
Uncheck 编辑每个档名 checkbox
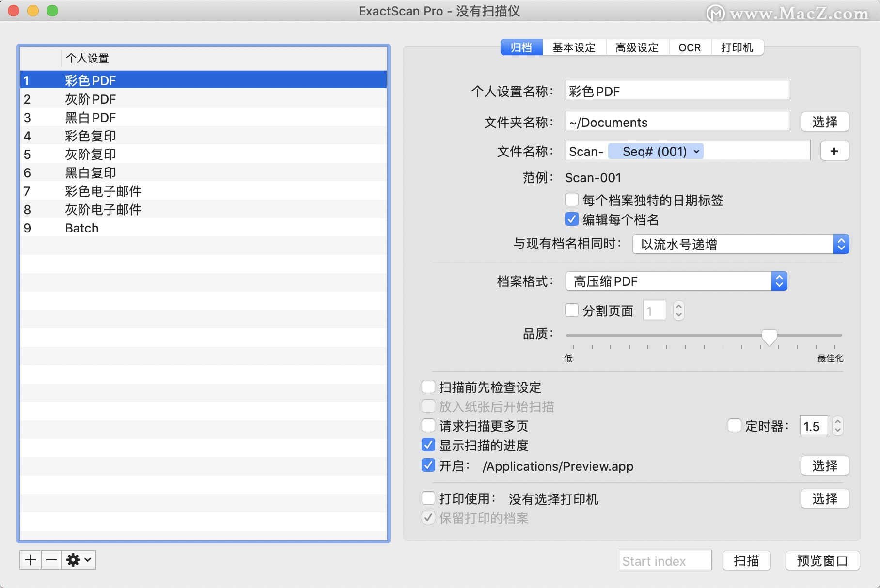click(572, 219)
